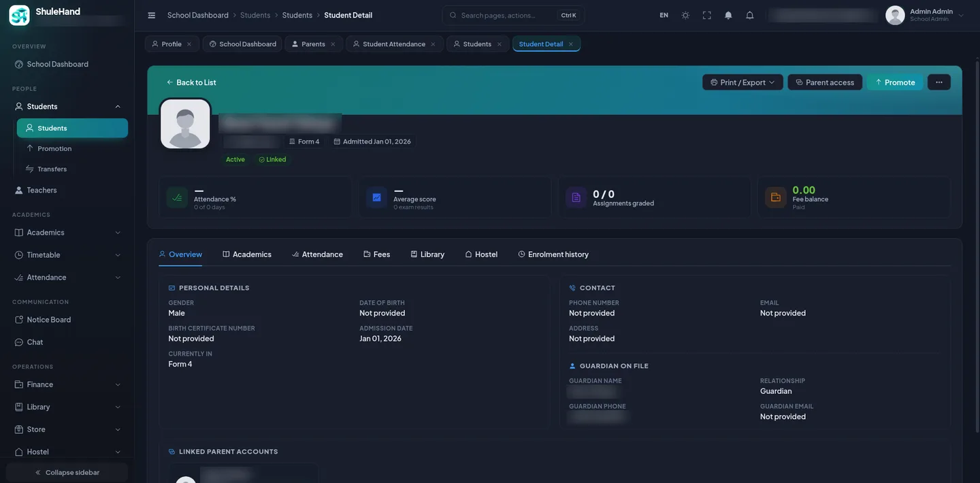Click the attendance percentage chart icon
Image resolution: width=980 pixels, height=483 pixels.
[x=177, y=197]
